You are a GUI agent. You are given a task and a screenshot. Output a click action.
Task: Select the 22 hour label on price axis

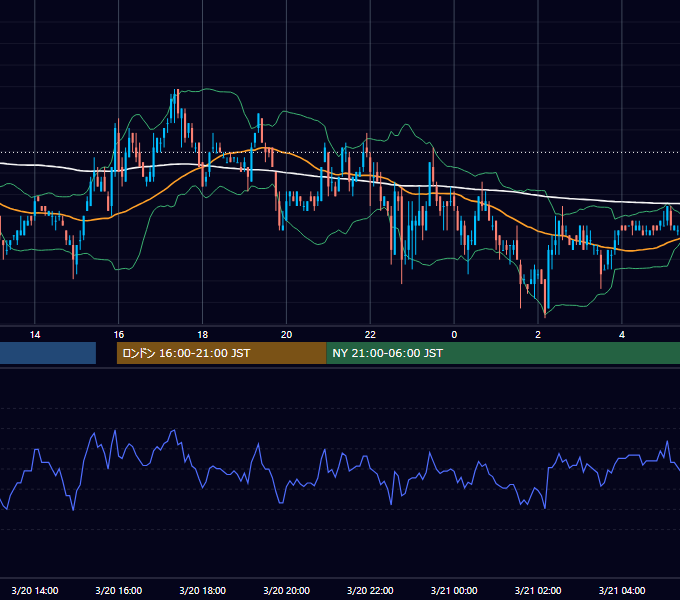(x=370, y=335)
